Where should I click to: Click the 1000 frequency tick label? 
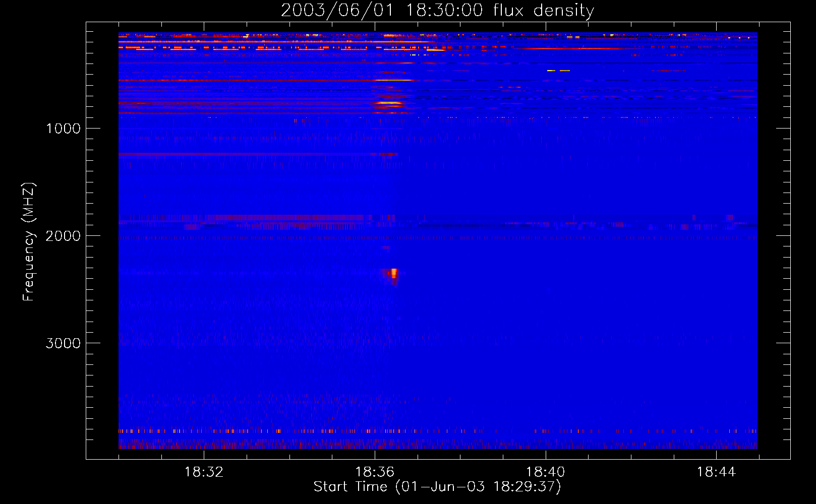[63, 129]
